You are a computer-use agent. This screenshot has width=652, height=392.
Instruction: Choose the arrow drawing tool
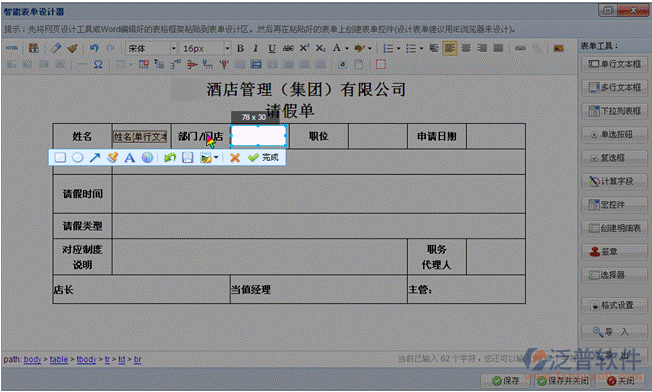95,158
